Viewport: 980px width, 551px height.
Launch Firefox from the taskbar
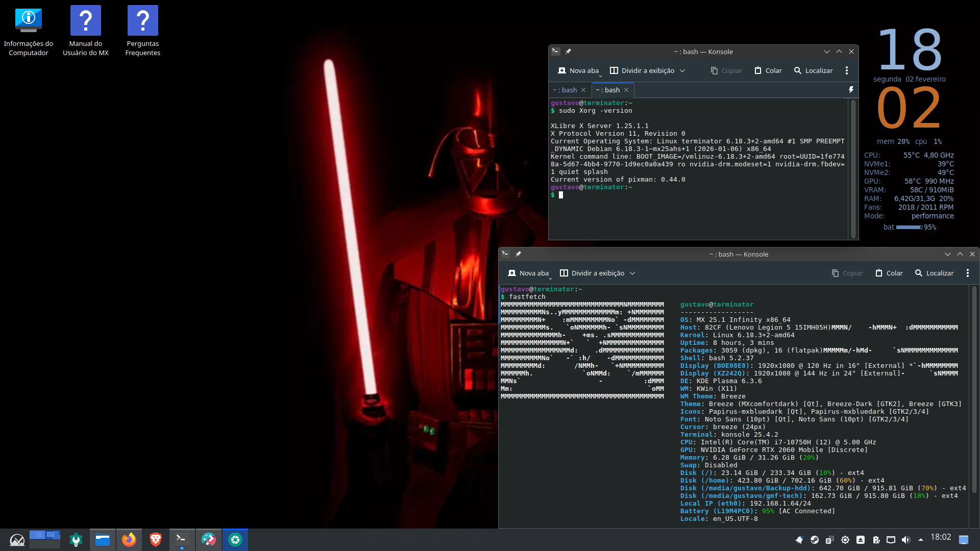(x=129, y=540)
